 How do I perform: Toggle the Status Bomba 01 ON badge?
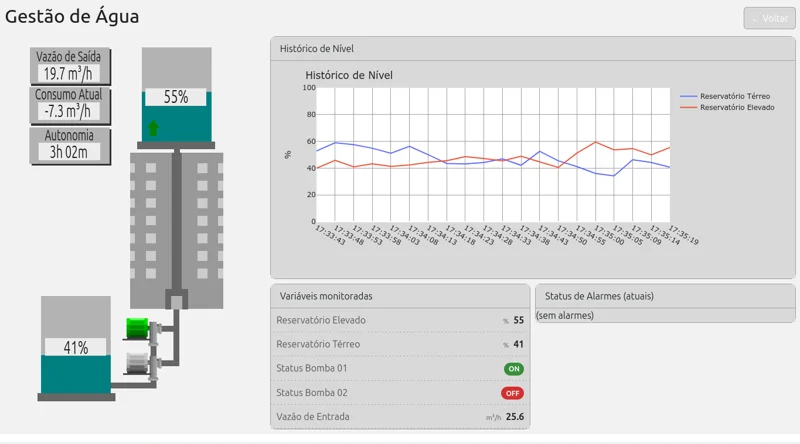[513, 369]
